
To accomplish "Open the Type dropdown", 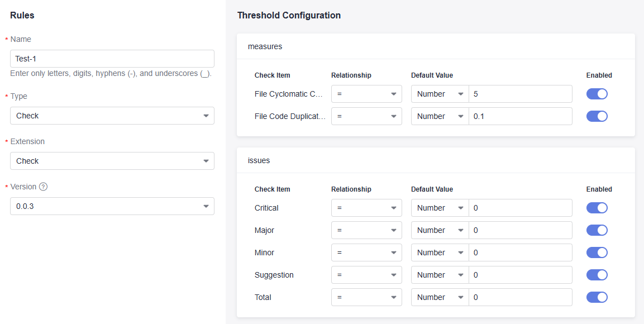I will pos(112,116).
